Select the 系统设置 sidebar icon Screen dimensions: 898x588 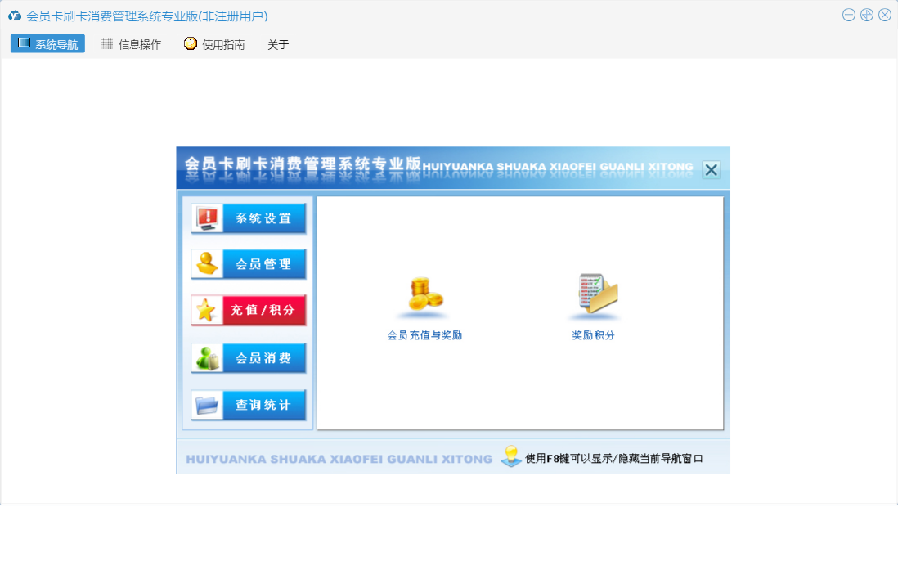pos(248,218)
